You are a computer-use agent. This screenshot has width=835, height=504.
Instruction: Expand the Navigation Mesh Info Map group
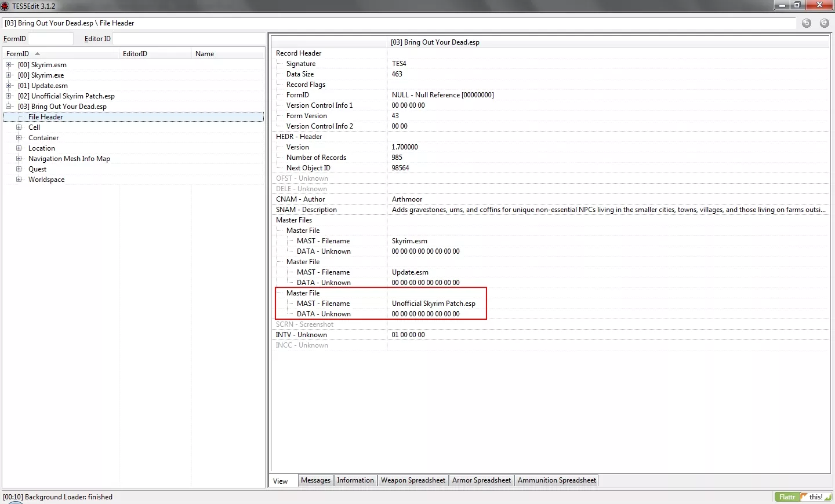[x=19, y=159]
